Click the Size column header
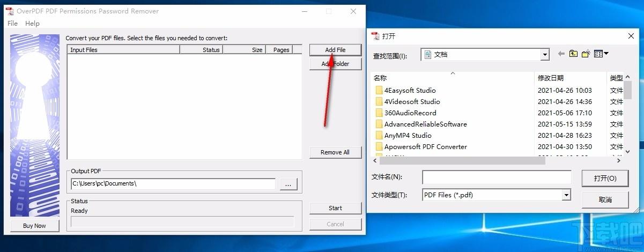Image resolution: width=644 pixels, height=252 pixels. pos(244,50)
